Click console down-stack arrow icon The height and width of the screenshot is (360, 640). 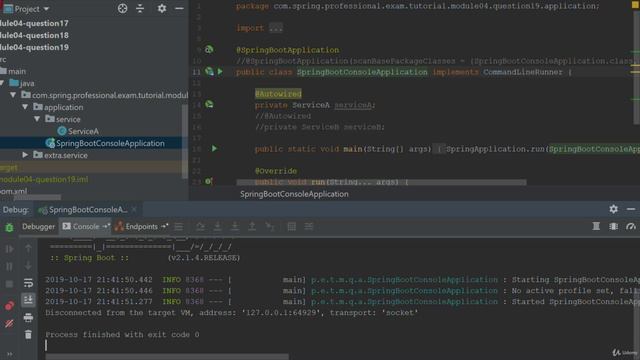pyautogui.click(x=28, y=266)
